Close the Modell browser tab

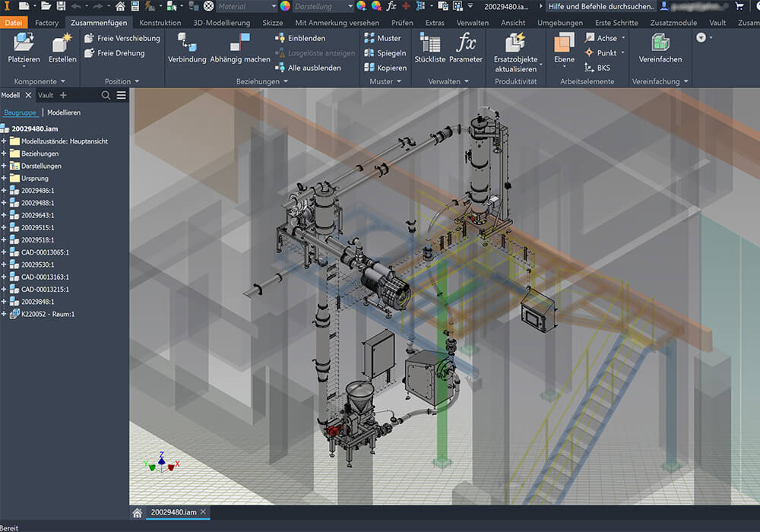[x=28, y=96]
